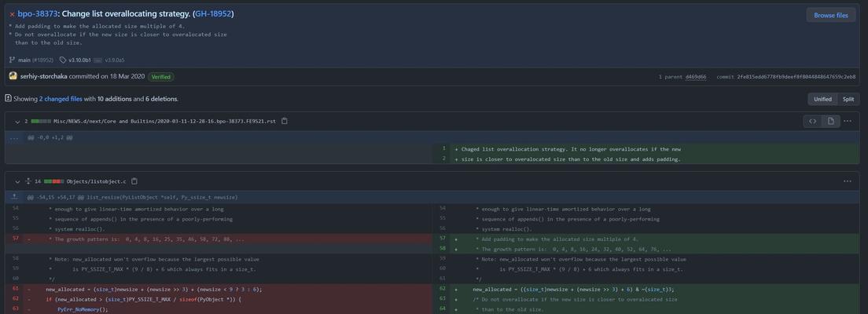This screenshot has width=868, height=314.
Task: Collapse the Objects/listobject.c file diff
Action: 17,181
